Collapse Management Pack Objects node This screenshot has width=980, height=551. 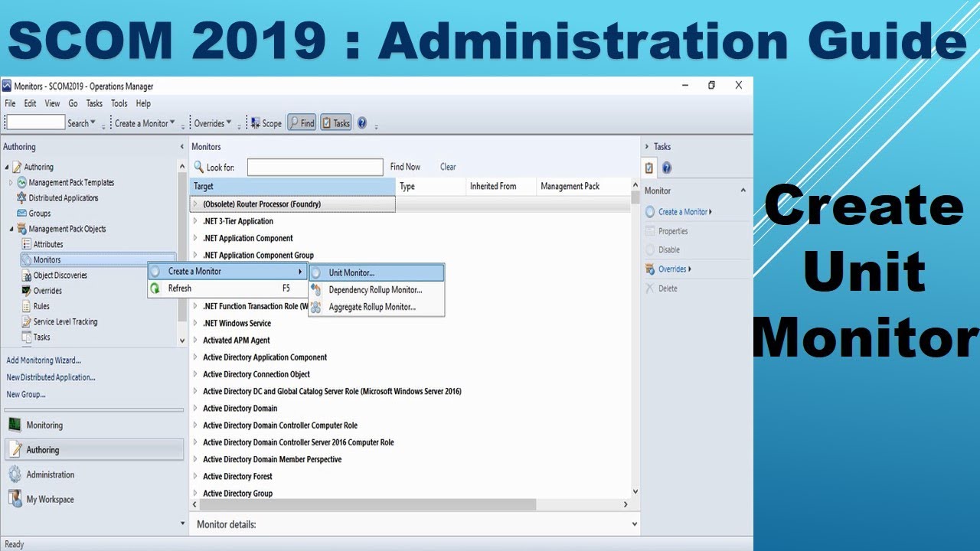11,229
